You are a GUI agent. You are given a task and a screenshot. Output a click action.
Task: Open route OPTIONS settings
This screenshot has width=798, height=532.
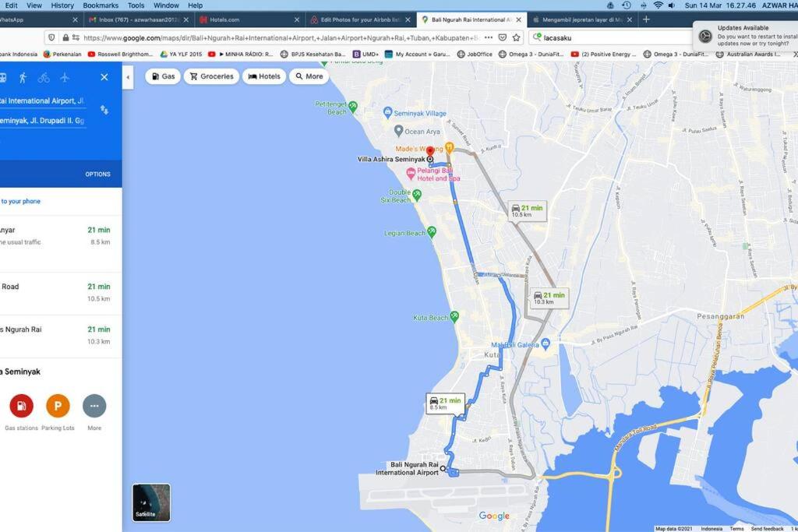tap(97, 174)
